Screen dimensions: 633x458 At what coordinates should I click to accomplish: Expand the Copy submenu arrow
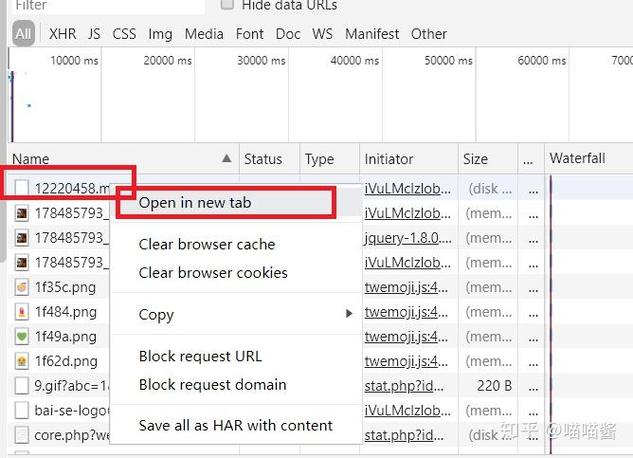(349, 314)
